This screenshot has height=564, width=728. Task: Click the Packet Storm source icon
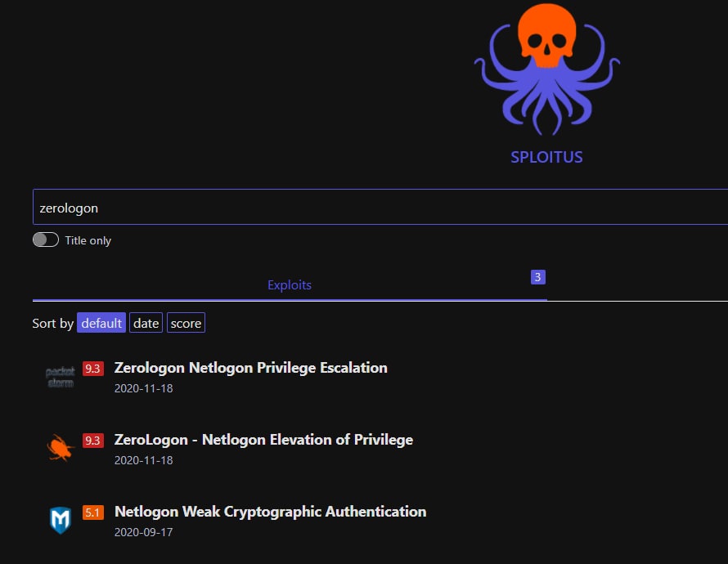[x=61, y=377]
